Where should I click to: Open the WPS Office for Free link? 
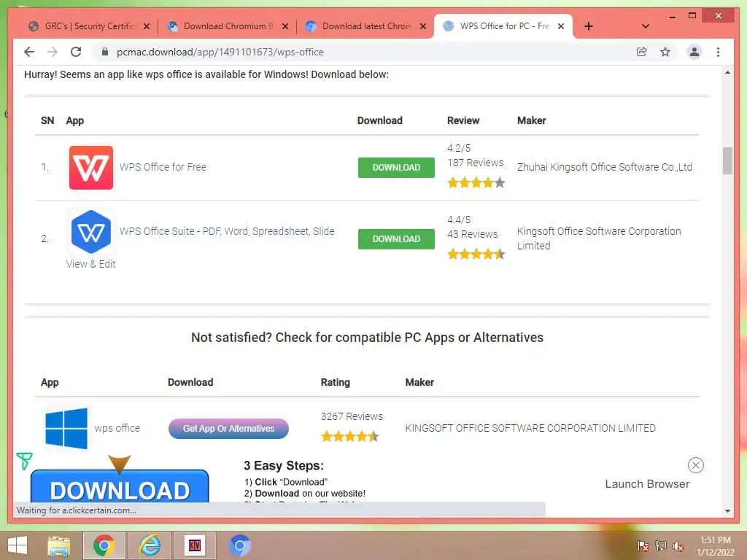pos(163,167)
